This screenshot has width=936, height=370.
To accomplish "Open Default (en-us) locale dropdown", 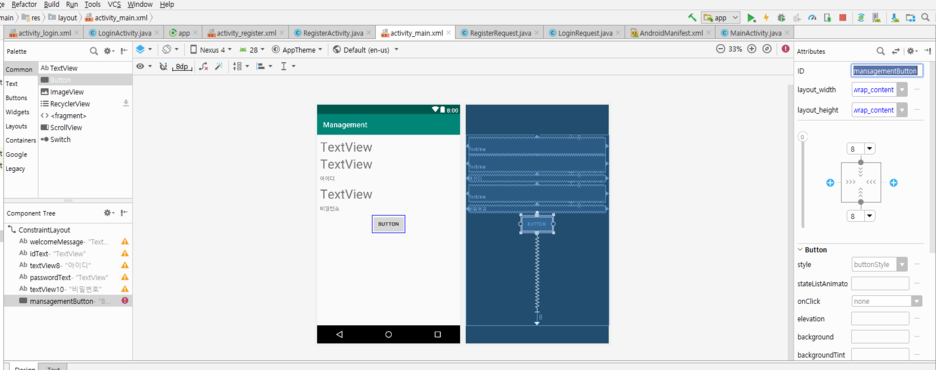I will [x=365, y=50].
